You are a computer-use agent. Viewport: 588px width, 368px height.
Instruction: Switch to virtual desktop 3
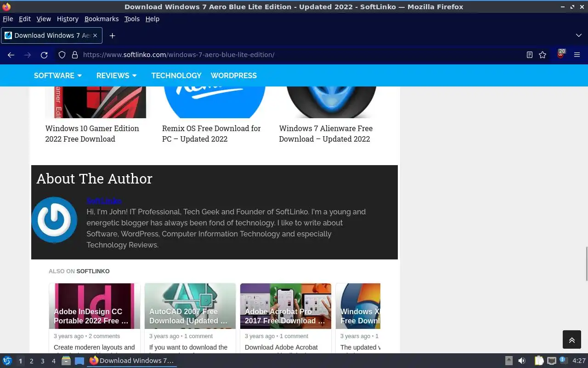42,361
